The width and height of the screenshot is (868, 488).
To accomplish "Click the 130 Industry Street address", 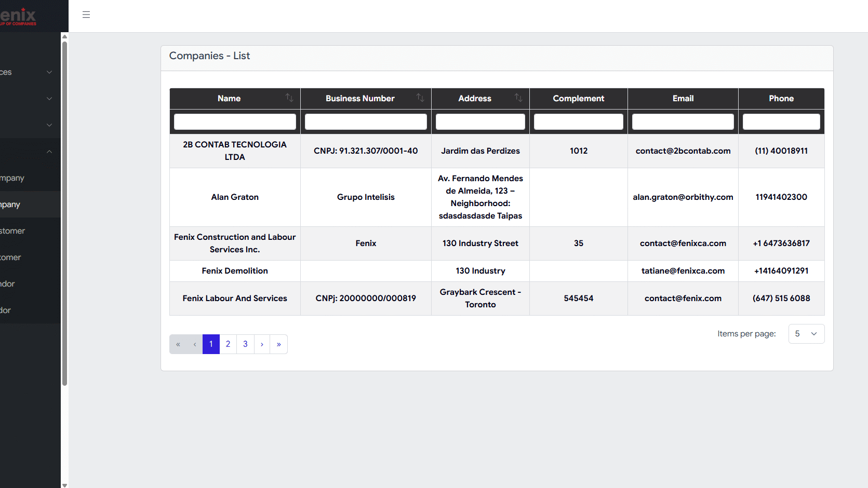I will click(480, 243).
